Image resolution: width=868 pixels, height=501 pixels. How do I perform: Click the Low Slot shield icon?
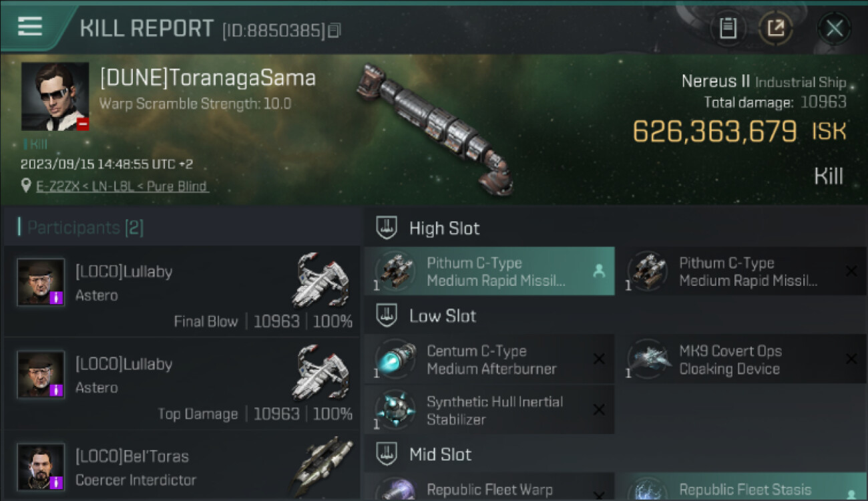click(387, 315)
